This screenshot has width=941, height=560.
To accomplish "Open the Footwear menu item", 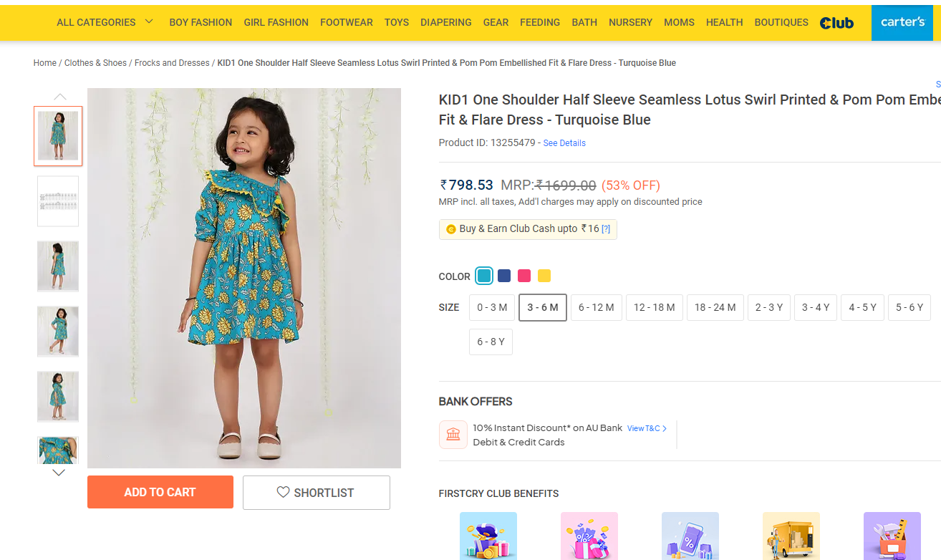I will [346, 22].
